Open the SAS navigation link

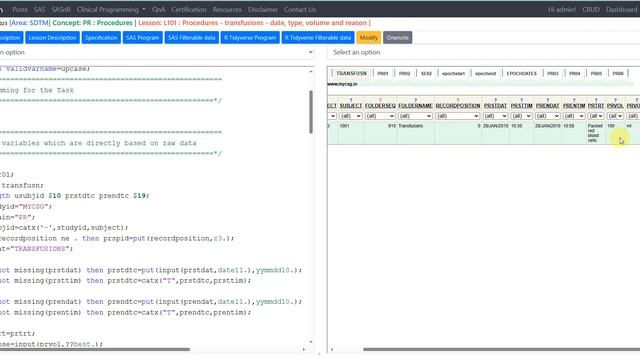[x=40, y=9]
